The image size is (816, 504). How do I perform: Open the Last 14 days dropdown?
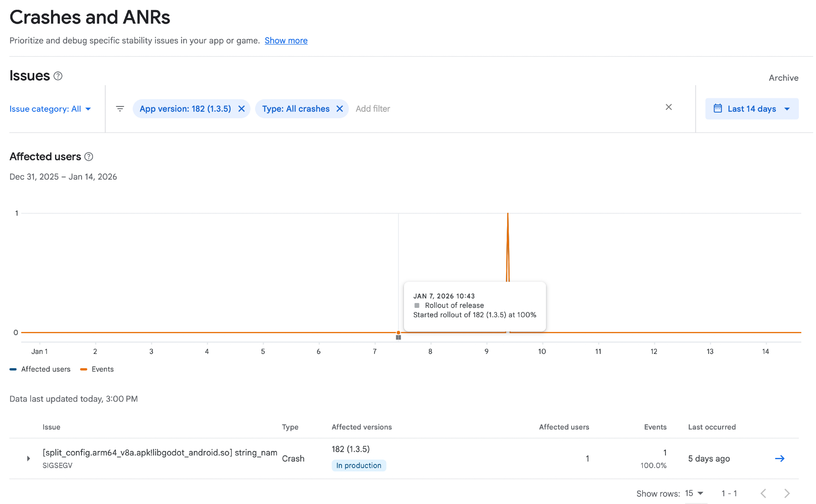coord(752,109)
